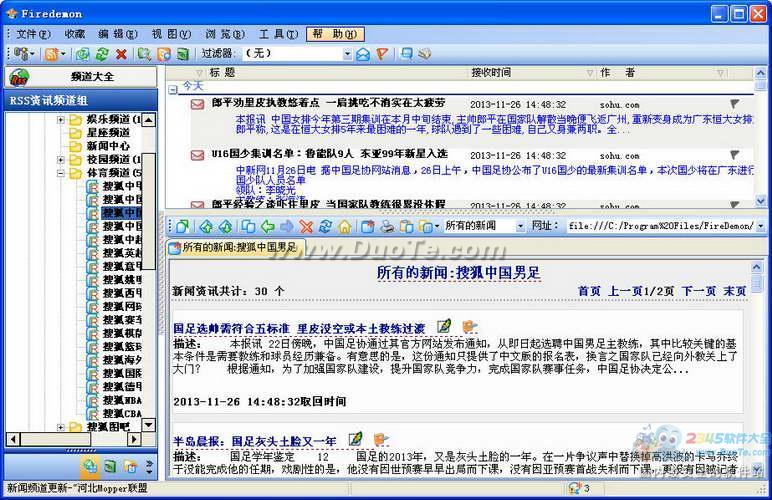The image size is (772, 500).
Task: Select the 新闻中心 folder
Action: 108,146
